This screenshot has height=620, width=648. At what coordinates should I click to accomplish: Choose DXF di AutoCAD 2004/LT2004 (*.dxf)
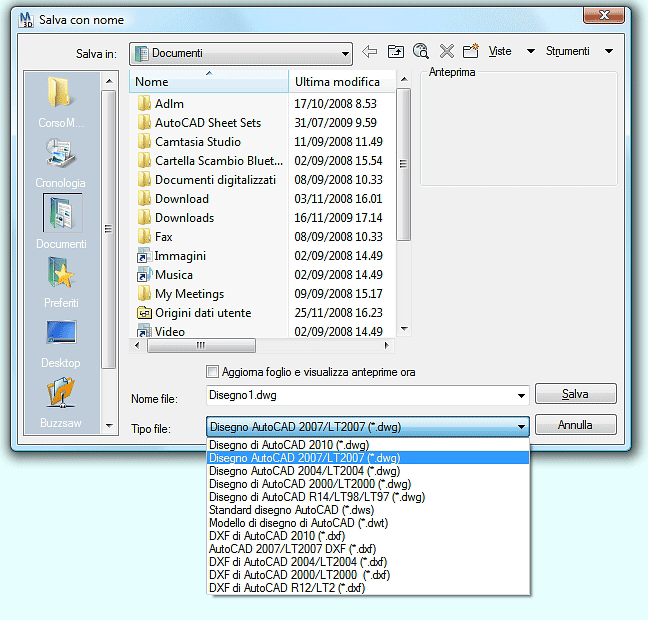coord(368,562)
